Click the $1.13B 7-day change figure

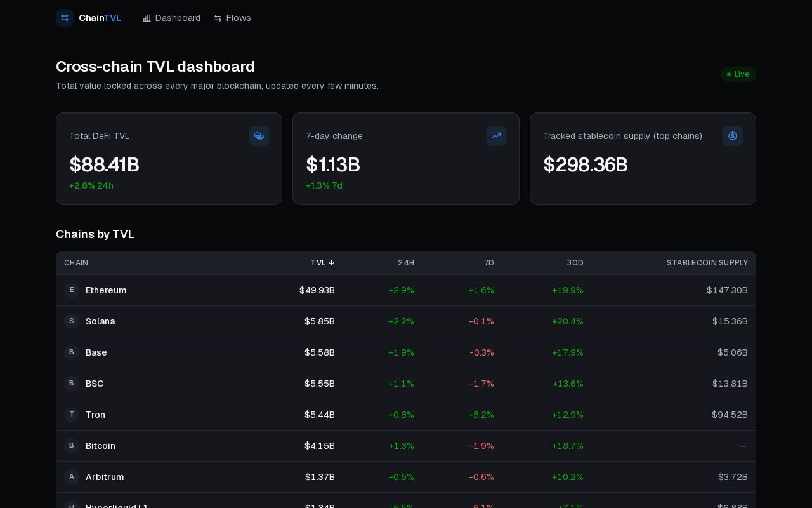coord(333,164)
